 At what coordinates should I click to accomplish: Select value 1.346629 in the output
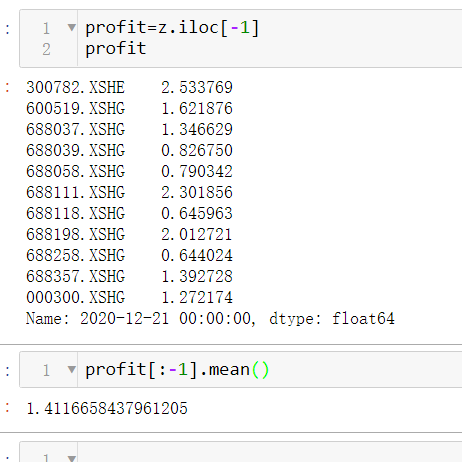tap(197, 130)
